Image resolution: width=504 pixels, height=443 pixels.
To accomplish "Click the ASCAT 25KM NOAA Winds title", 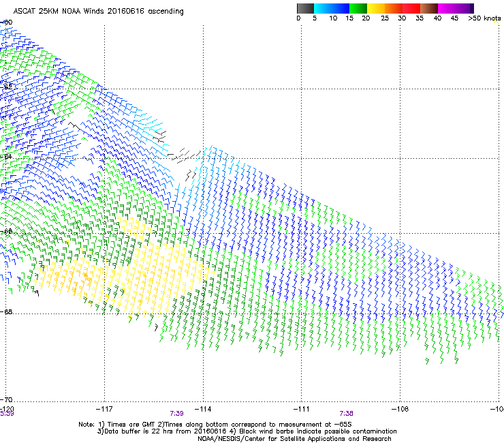I will 98,12.
